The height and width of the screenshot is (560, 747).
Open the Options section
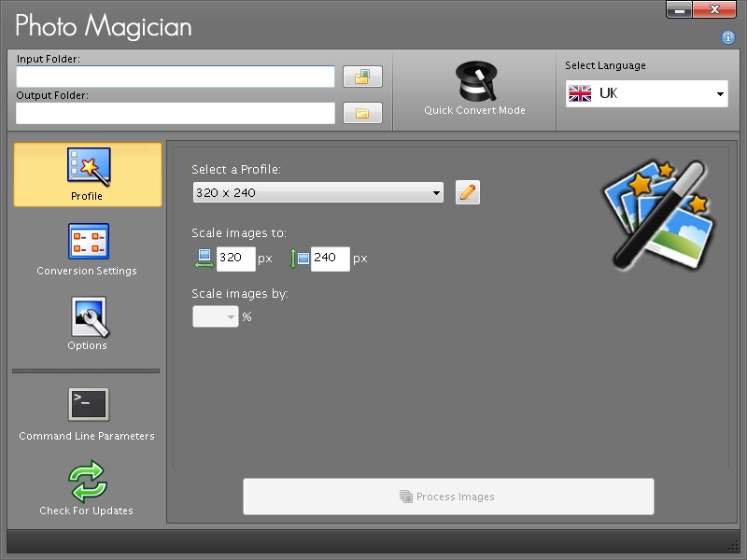click(x=88, y=324)
